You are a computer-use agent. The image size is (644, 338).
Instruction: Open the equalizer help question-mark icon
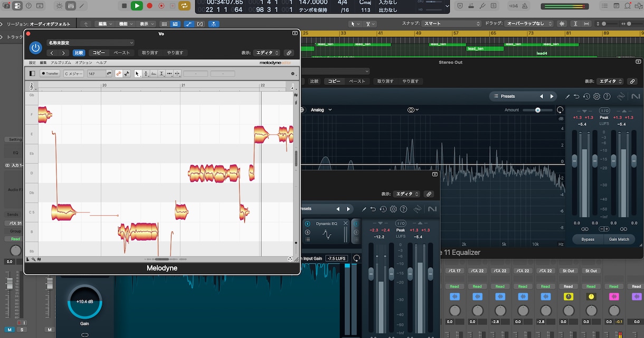tap(607, 96)
